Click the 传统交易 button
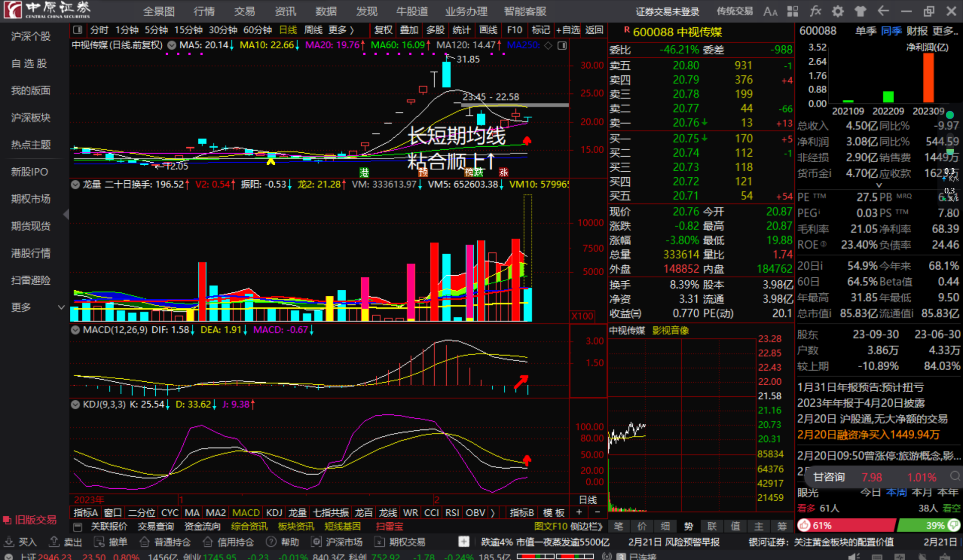Viewport: 963px width, 560px height. (x=734, y=12)
